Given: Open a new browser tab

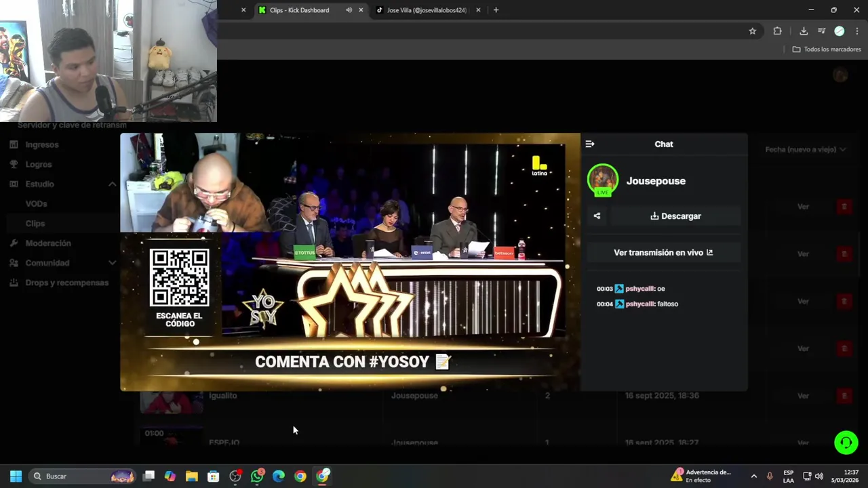Looking at the screenshot, I should click(496, 10).
